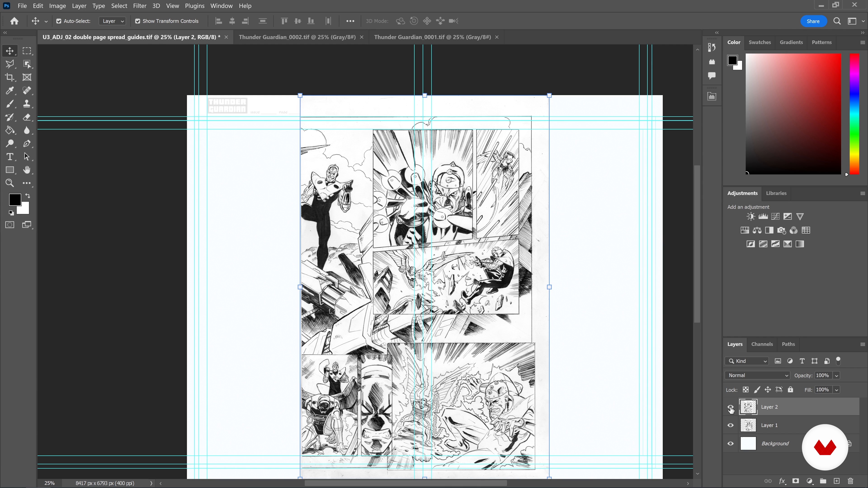
Task: Select the Path Selection tool
Action: (x=27, y=157)
